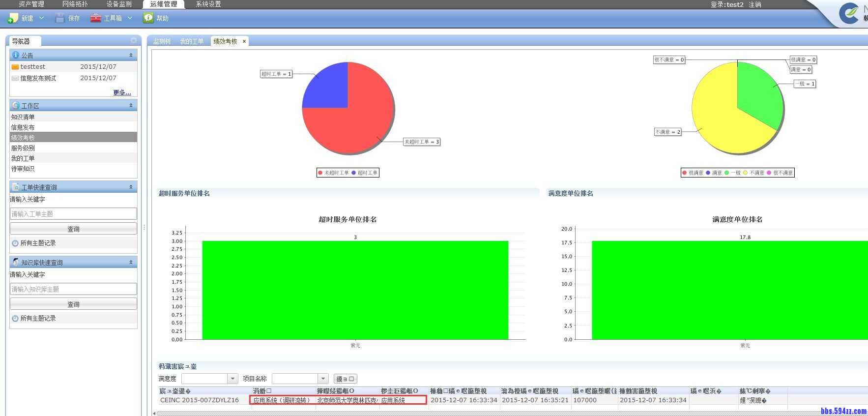The image size is (868, 416).
Task: Open the 项目名称 dropdown
Action: (x=323, y=379)
